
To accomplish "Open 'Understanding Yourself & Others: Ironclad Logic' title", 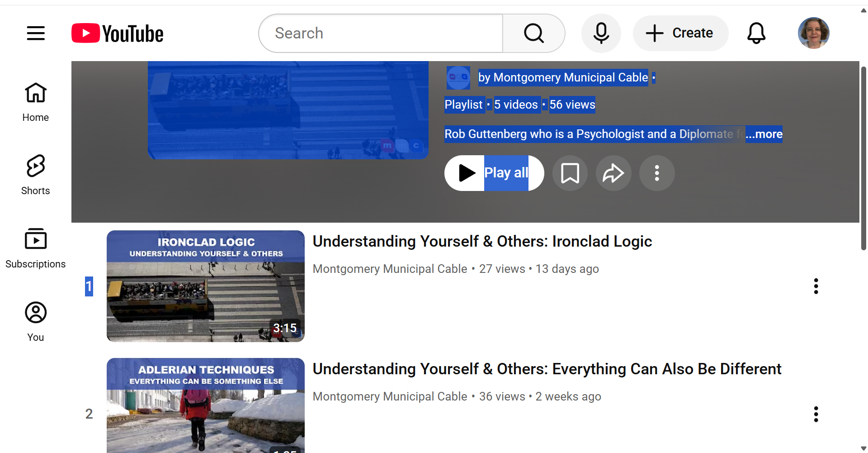I will [482, 242].
